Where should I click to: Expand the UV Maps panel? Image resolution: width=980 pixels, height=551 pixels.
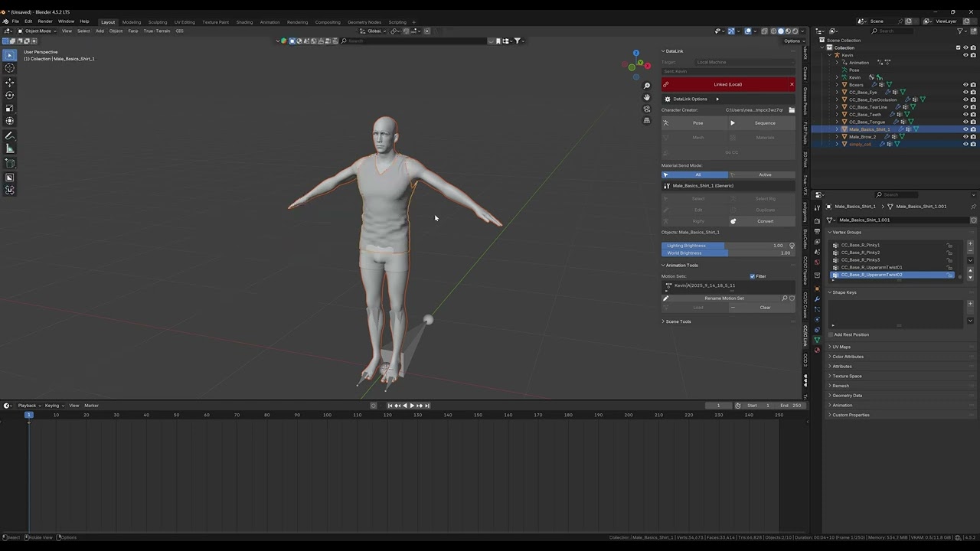click(x=841, y=347)
